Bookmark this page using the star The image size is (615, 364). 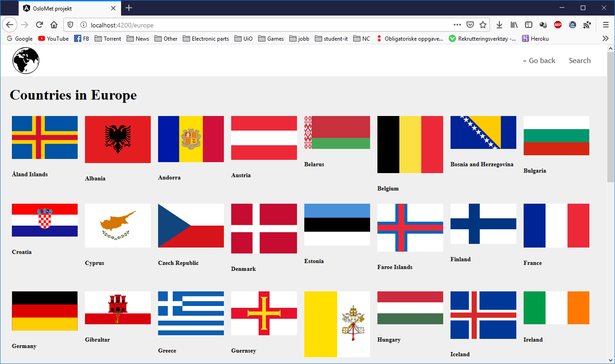point(483,25)
